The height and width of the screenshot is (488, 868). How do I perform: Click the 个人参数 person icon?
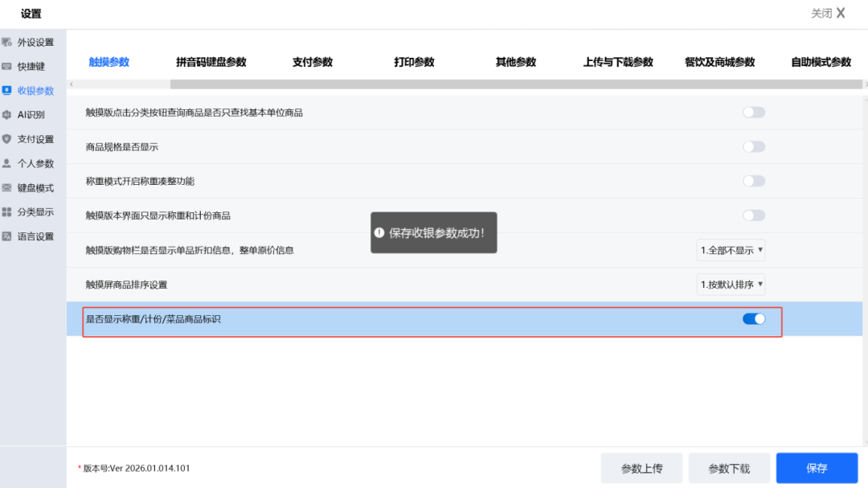point(7,163)
